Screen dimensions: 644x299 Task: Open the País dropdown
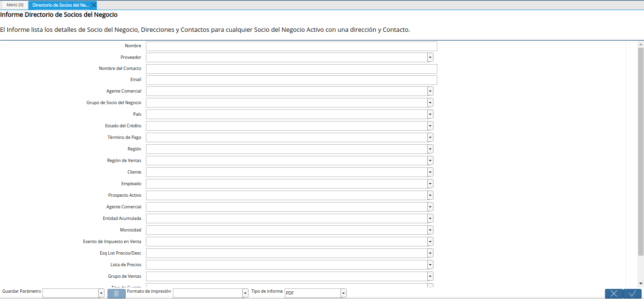click(430, 114)
